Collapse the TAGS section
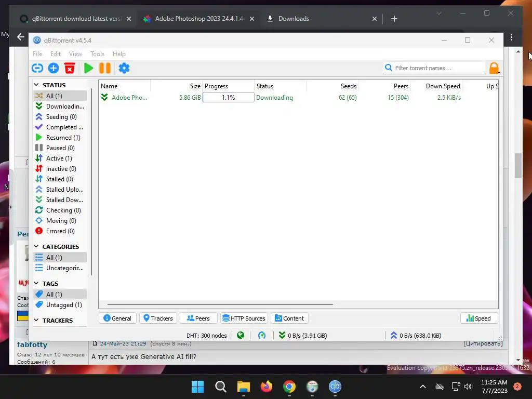The height and width of the screenshot is (399, 532). point(36,283)
